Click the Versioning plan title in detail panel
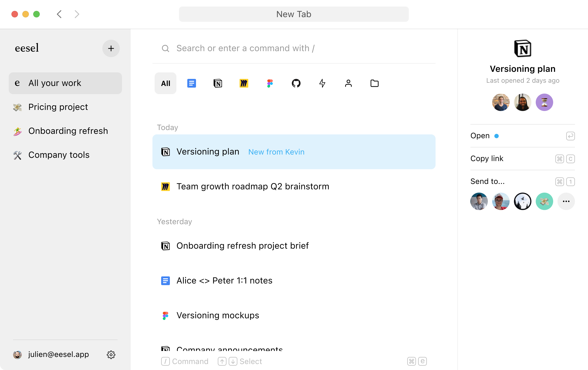 pyautogui.click(x=523, y=69)
